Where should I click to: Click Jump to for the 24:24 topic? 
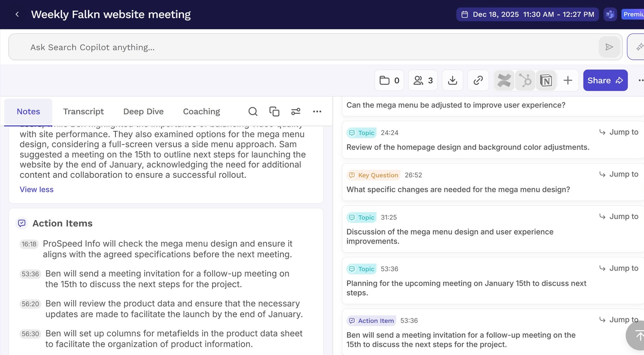(x=619, y=132)
